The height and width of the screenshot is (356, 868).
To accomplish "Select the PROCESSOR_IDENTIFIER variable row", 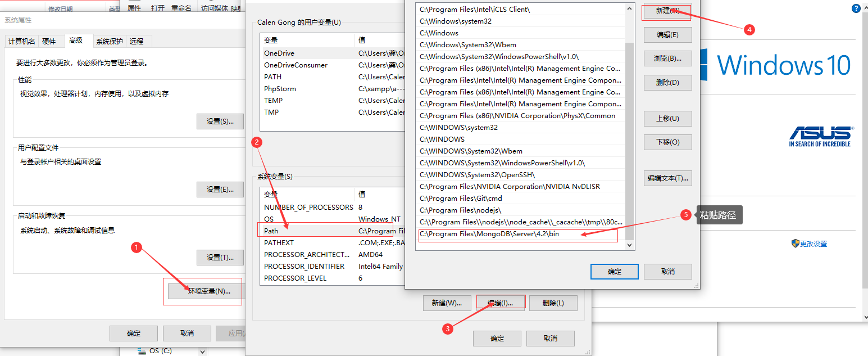I will tap(333, 266).
